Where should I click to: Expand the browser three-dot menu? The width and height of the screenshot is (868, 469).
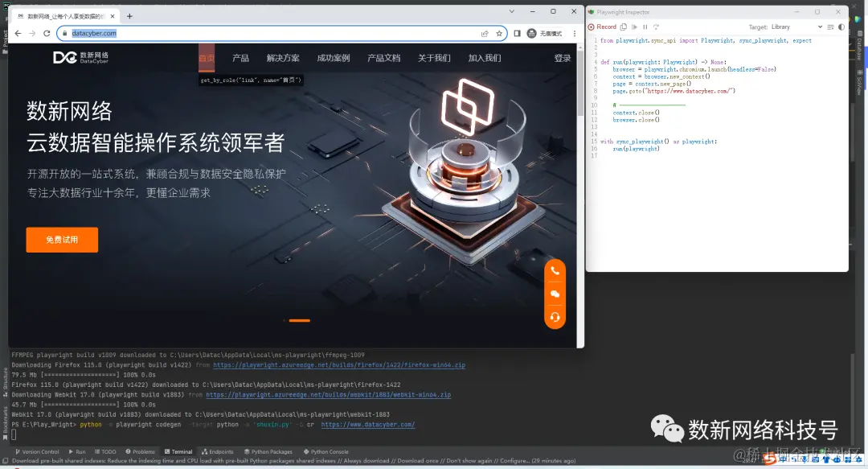[573, 33]
